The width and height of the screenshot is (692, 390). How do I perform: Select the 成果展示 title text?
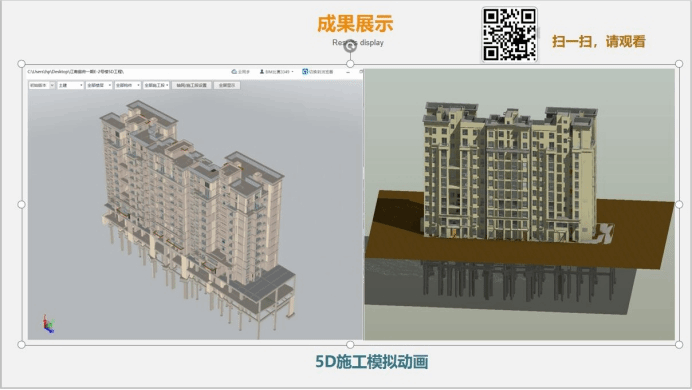[x=355, y=24]
